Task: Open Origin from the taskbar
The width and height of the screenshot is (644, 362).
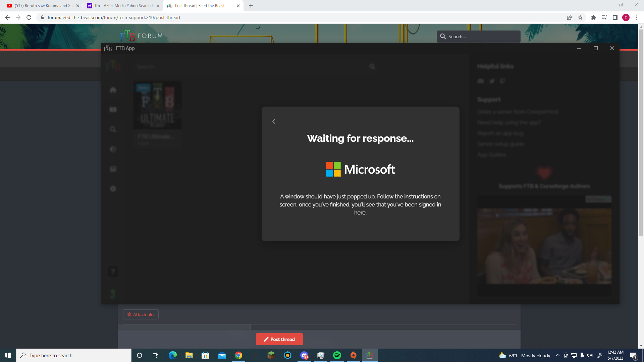Action: pos(354,355)
